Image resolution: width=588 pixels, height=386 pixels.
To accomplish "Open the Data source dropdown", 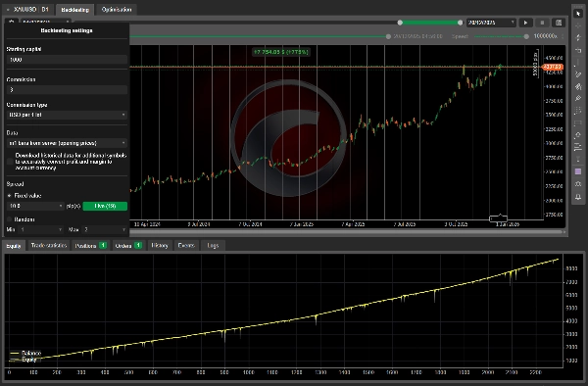I will [67, 143].
